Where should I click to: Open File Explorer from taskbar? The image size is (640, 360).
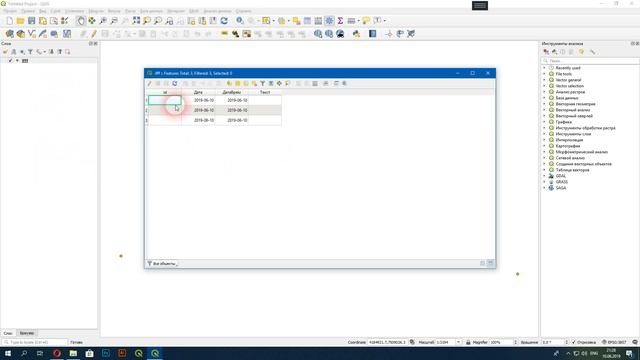coord(73,353)
